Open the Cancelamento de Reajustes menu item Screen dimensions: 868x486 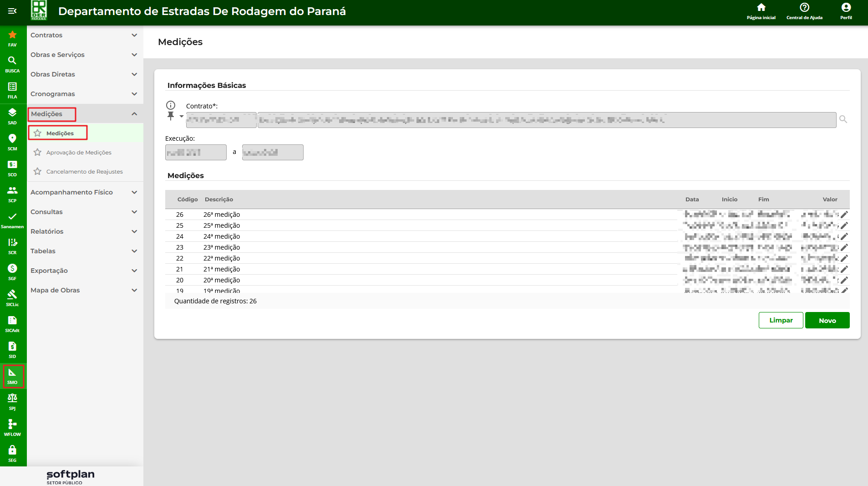[x=84, y=172]
